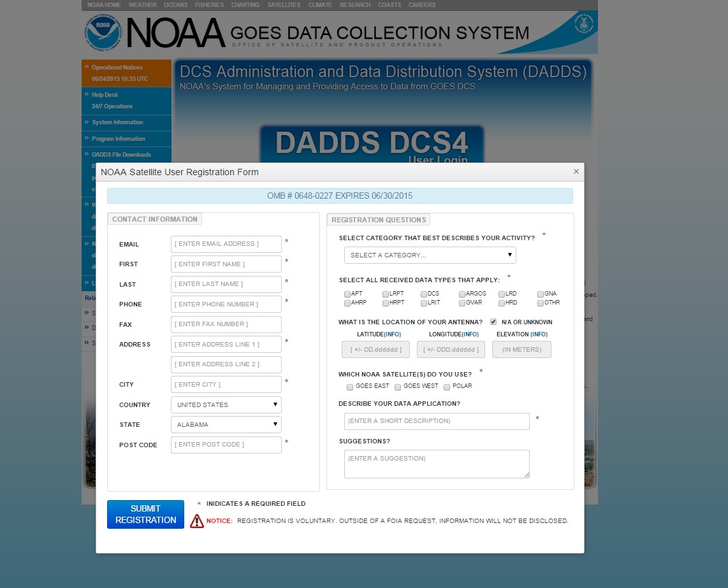Check the HRPT data type box

tap(386, 303)
